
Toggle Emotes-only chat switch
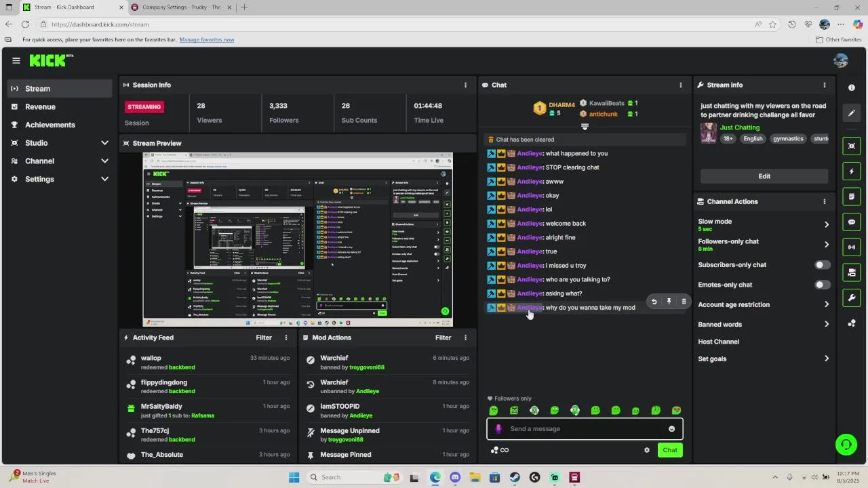(822, 285)
